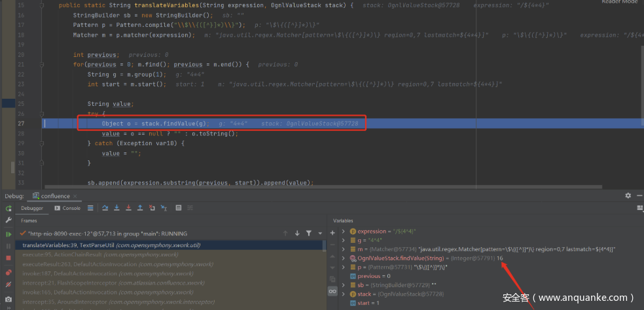Click the Reader Mode label in editor
The width and height of the screenshot is (644, 310).
click(x=618, y=3)
